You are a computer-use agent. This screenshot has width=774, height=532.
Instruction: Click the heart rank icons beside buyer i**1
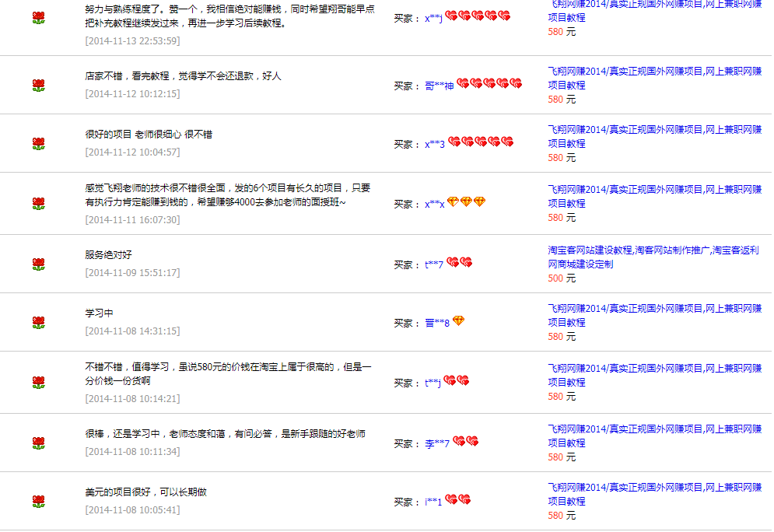[x=457, y=500]
